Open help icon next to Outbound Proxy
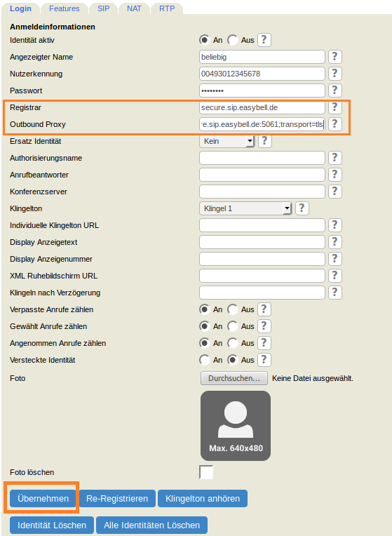This screenshot has height=536, width=392. click(335, 124)
